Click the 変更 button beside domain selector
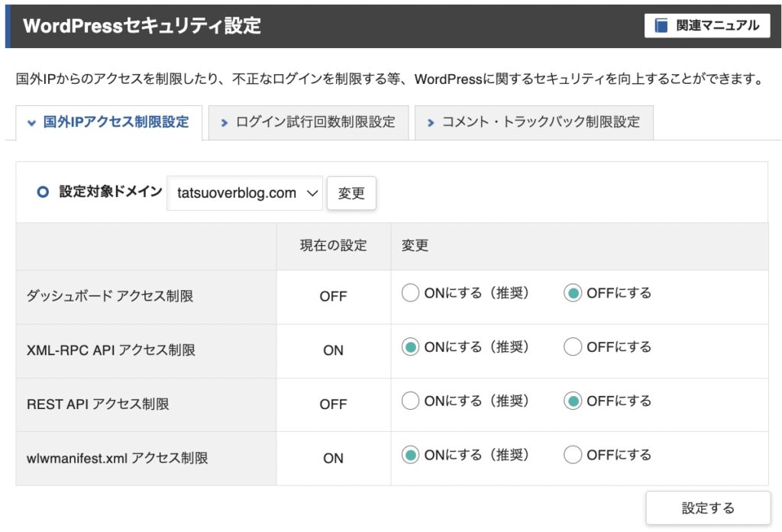This screenshot has width=782, height=532. 351,193
